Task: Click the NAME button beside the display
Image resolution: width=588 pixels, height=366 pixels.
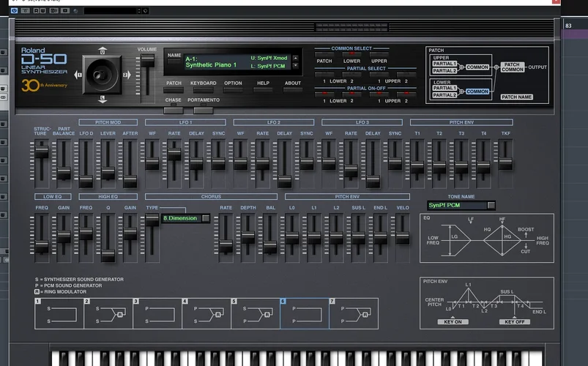Action: point(174,61)
